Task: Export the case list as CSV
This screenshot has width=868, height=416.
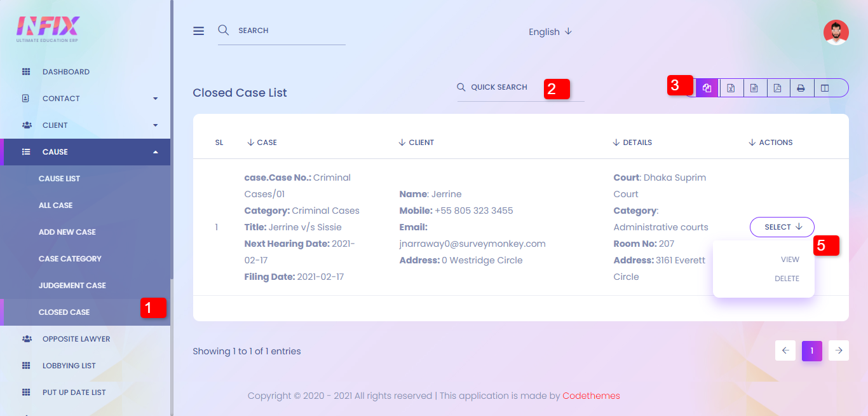Action: pyautogui.click(x=754, y=88)
